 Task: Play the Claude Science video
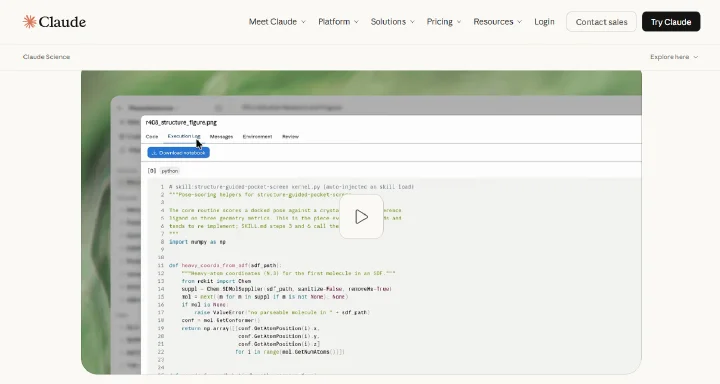[361, 216]
